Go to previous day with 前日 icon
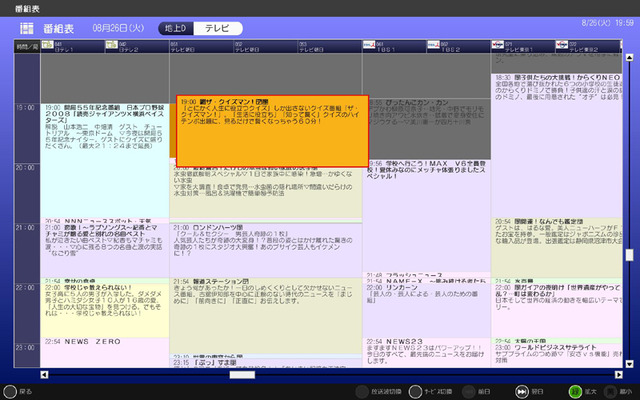640x400 pixels. pos(469,391)
